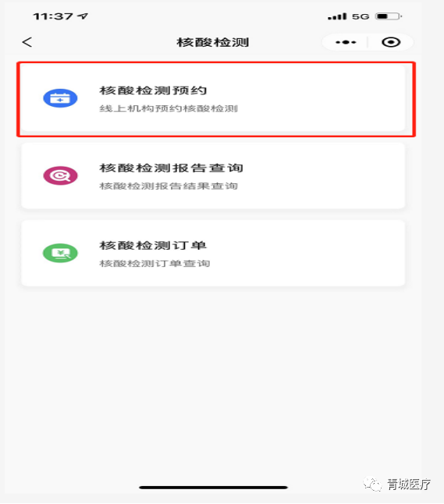Open 核酸检测订单 card
The width and height of the screenshot is (444, 504).
[x=213, y=253]
